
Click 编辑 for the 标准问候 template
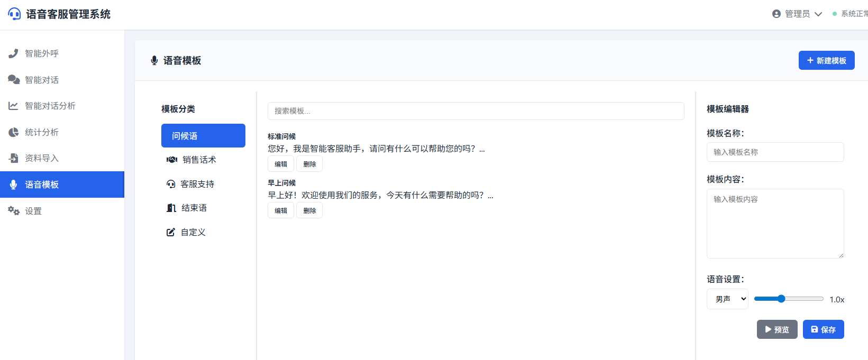(x=281, y=164)
